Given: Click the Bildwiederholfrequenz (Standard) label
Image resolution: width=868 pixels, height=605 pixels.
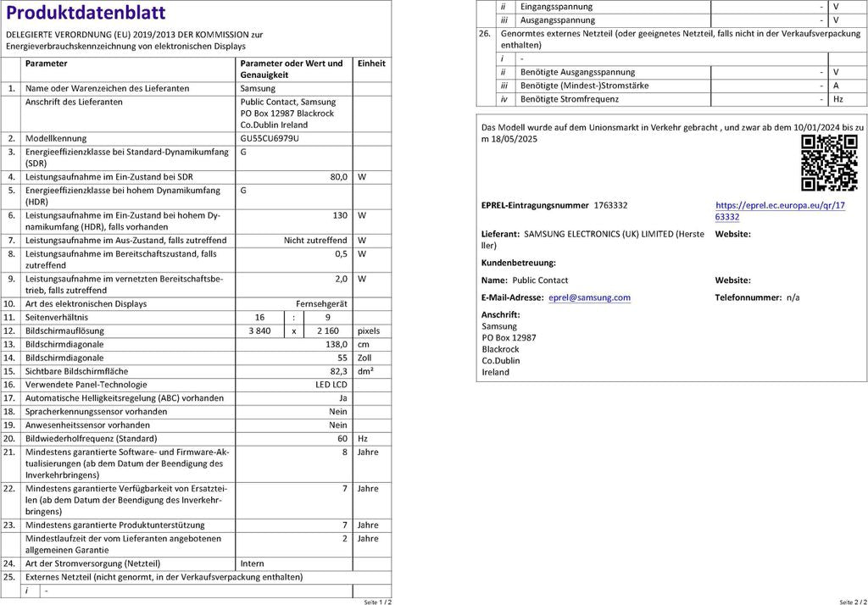Looking at the screenshot, I should pos(92,439).
